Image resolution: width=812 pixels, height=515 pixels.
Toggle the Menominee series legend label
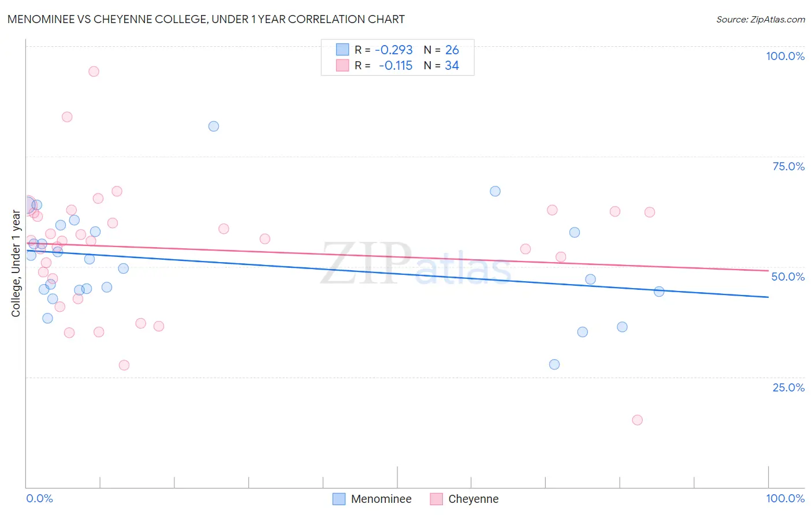point(381,499)
